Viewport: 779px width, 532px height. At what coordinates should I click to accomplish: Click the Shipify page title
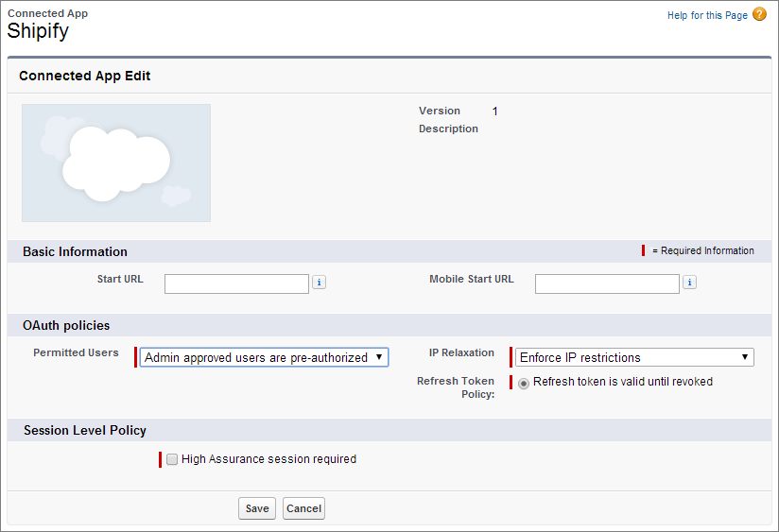38,31
